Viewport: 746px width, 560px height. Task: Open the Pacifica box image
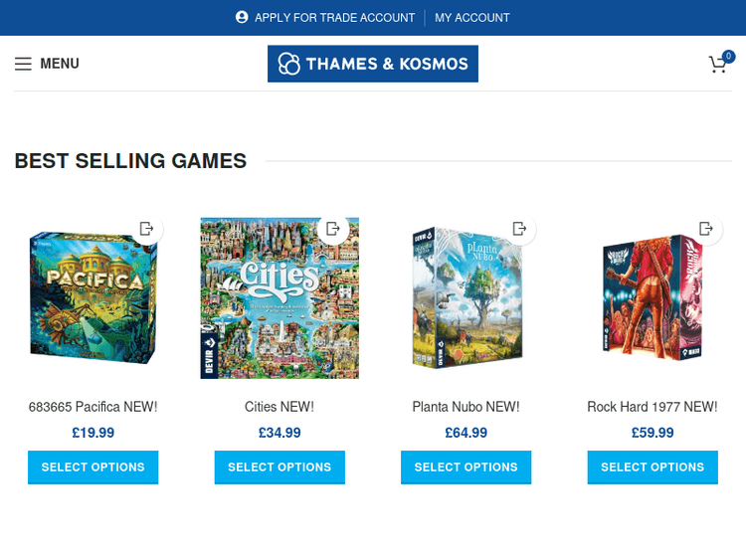pos(93,298)
